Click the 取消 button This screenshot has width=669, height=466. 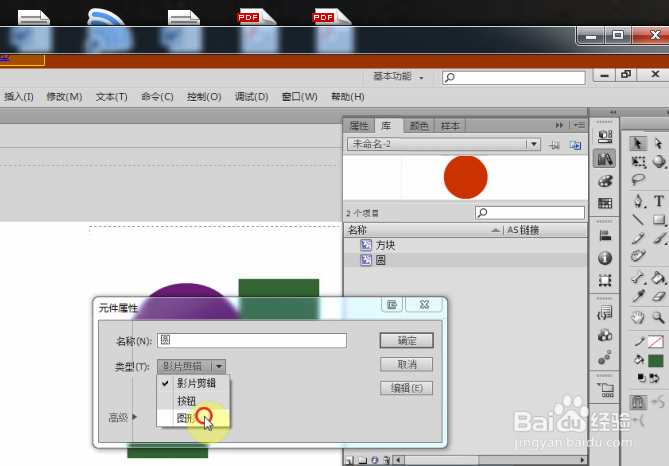tap(407, 364)
